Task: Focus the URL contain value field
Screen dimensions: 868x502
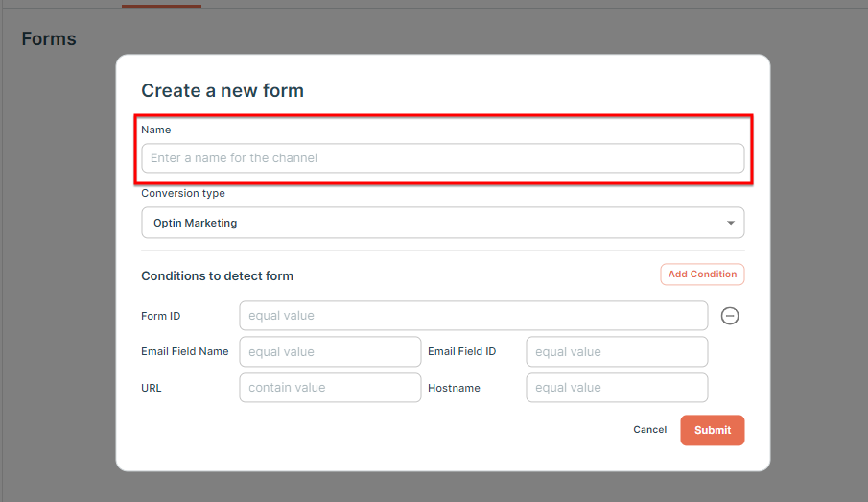Action: point(331,388)
